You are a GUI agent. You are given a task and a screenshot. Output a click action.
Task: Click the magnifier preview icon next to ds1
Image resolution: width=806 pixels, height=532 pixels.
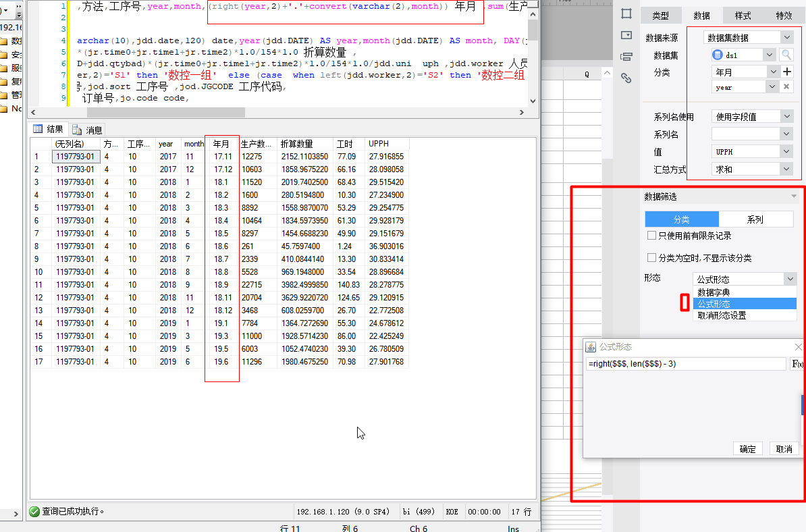point(786,55)
